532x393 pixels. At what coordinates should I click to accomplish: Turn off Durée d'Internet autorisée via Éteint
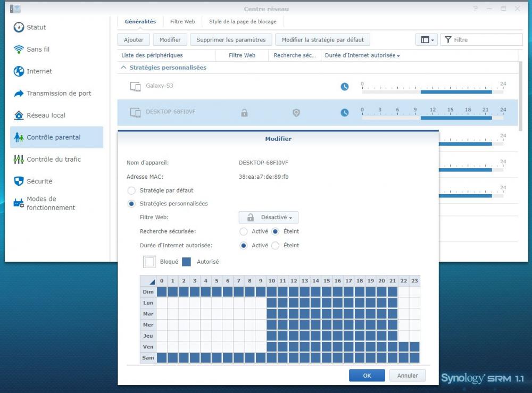275,246
